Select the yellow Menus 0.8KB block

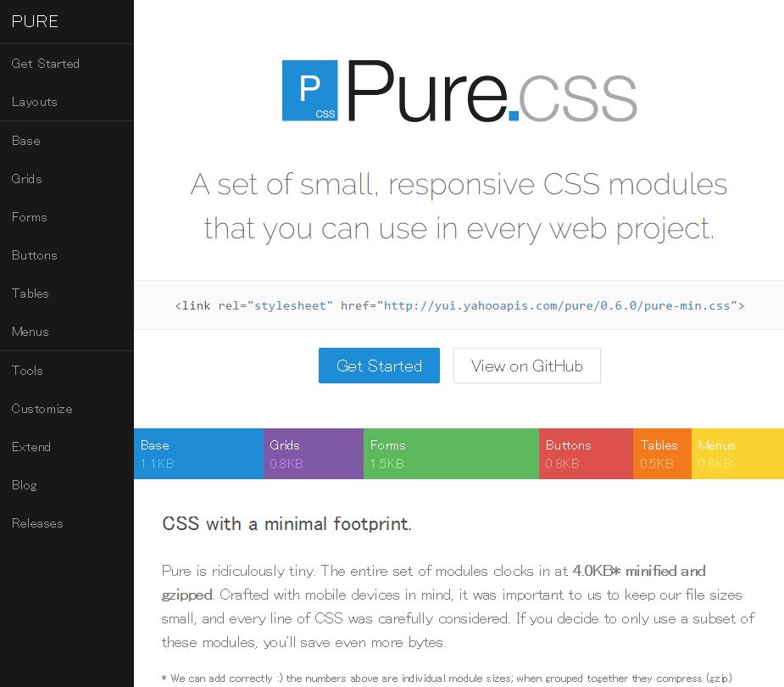click(737, 454)
